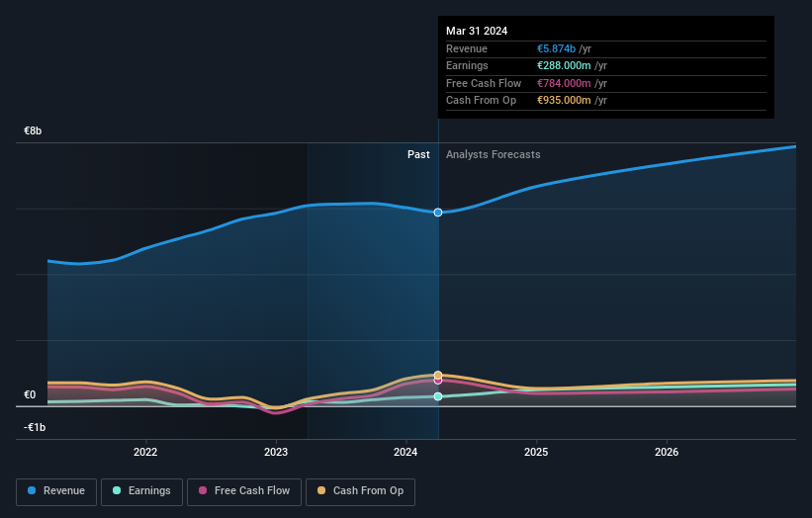Click the Past section label

coord(418,155)
